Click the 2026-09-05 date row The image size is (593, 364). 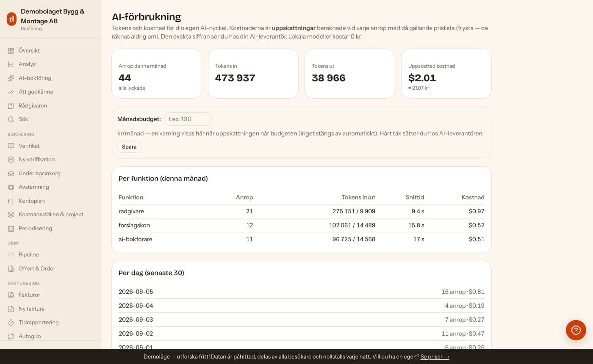[302, 292]
